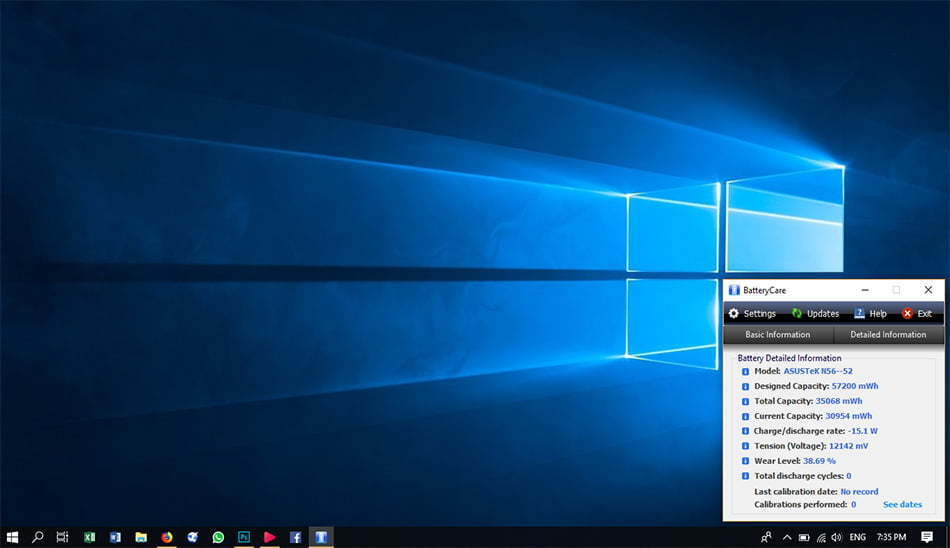This screenshot has height=548, width=950.
Task: Click the ENG language indicator
Action: click(x=857, y=537)
